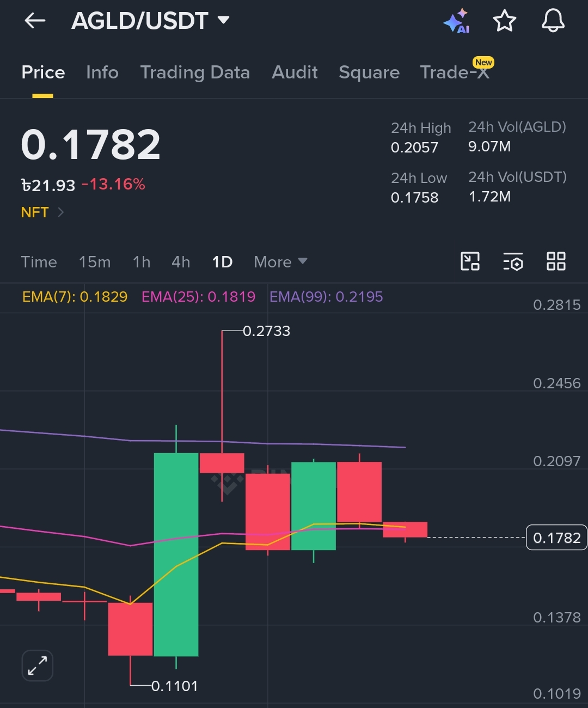The width and height of the screenshot is (588, 708).
Task: Tap the 0.2733 high marker on chart
Action: (x=266, y=331)
